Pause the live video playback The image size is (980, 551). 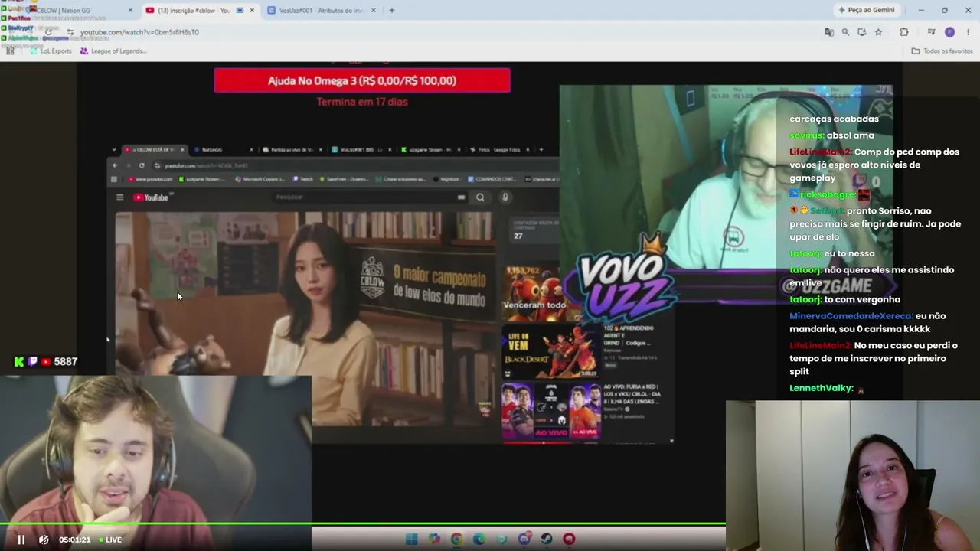pos(21,540)
